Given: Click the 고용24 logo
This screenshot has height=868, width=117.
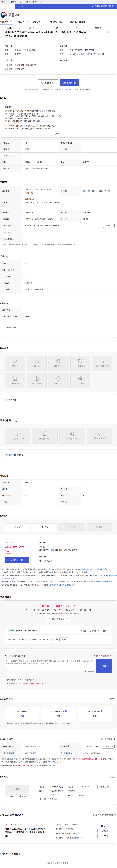Looking at the screenshot, I should (x=10, y=15).
